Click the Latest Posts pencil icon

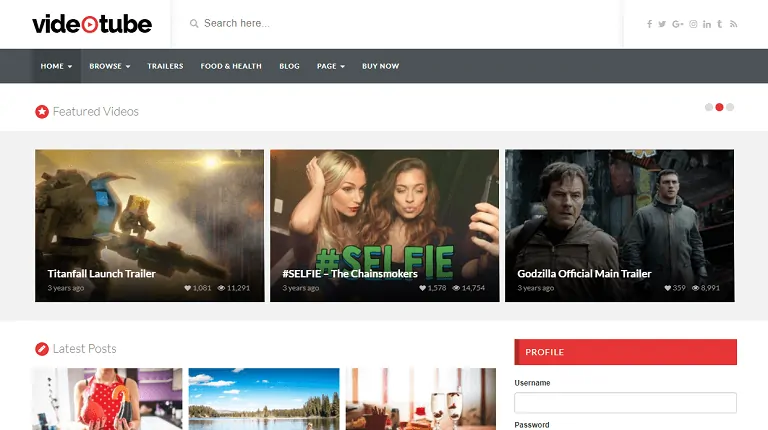pos(42,349)
